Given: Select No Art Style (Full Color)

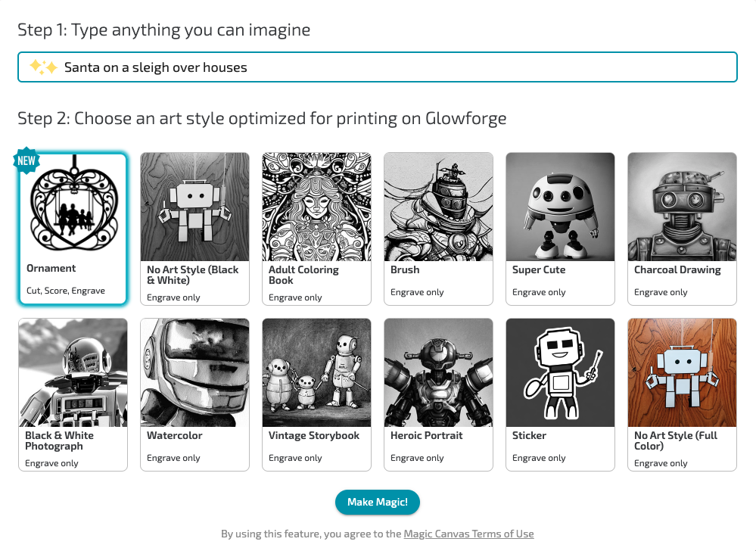Looking at the screenshot, I should point(682,372).
